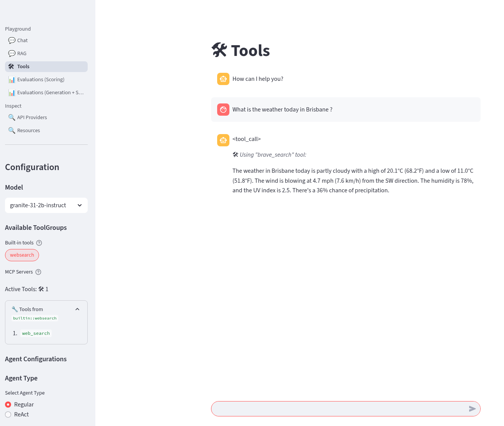Click magnifier icon beside API Providers

12,118
